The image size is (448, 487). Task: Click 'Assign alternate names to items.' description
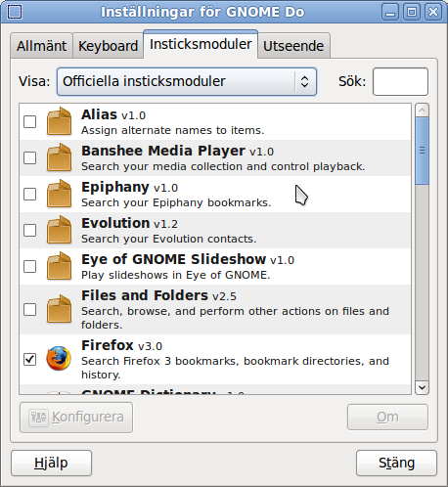coord(173,130)
